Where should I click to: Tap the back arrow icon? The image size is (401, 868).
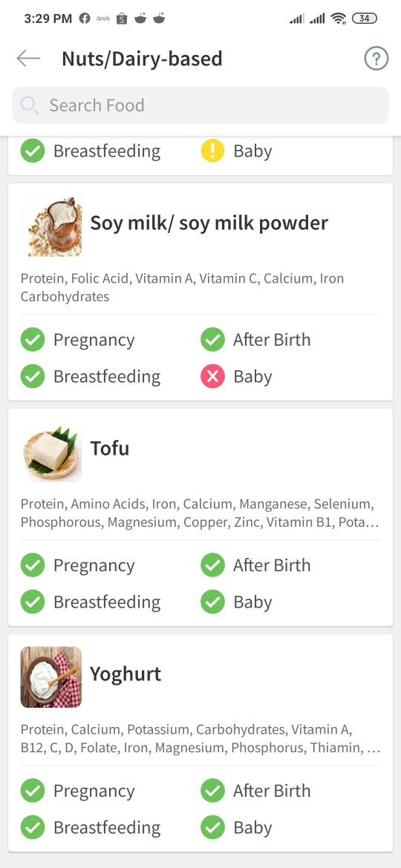[28, 58]
